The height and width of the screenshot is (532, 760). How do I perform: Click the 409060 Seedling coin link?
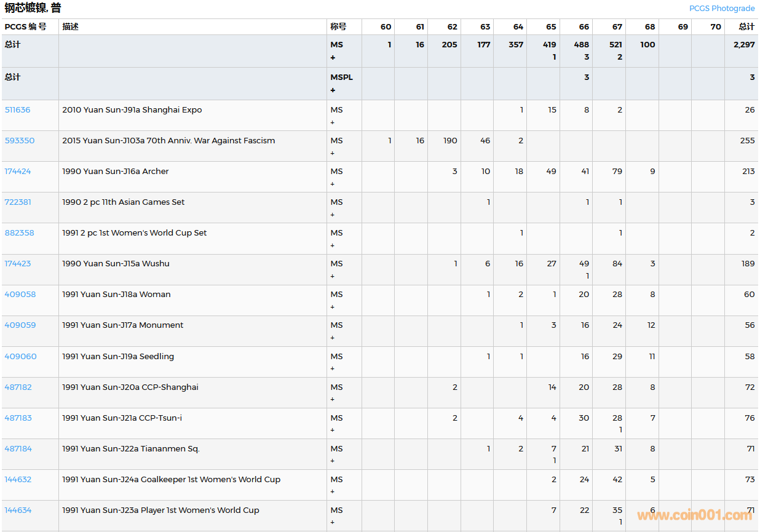point(20,357)
